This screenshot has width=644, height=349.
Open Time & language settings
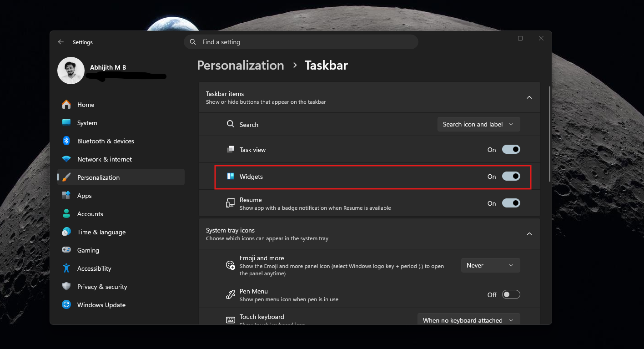(x=121, y=232)
